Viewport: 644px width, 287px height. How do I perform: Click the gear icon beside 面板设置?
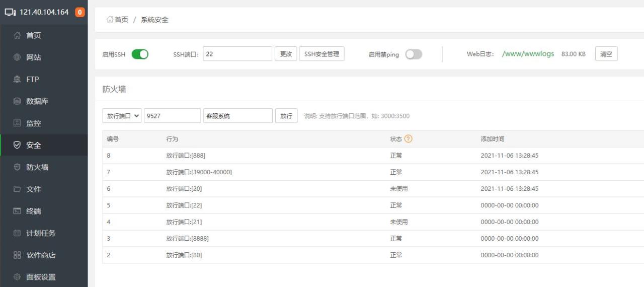17,277
